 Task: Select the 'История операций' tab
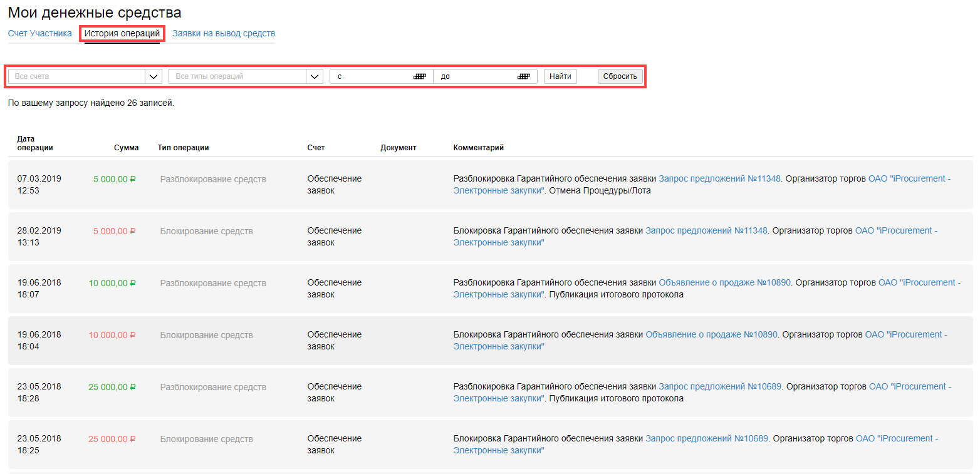click(x=122, y=33)
